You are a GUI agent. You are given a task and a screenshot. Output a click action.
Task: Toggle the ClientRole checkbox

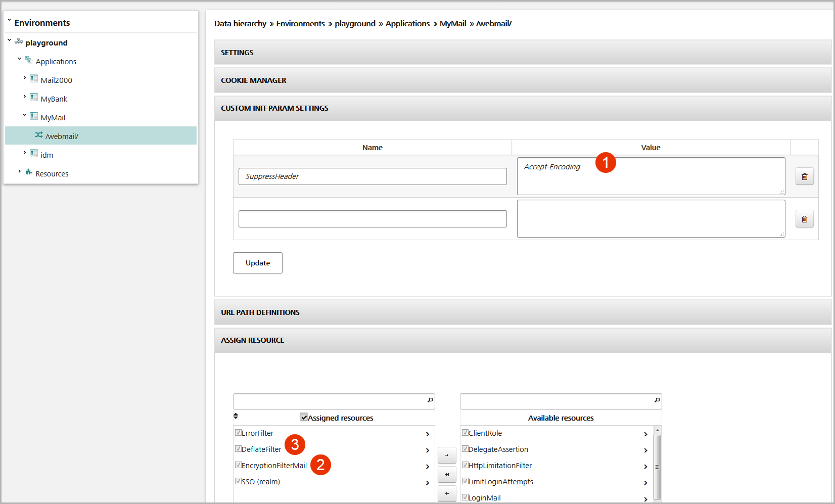tap(465, 433)
